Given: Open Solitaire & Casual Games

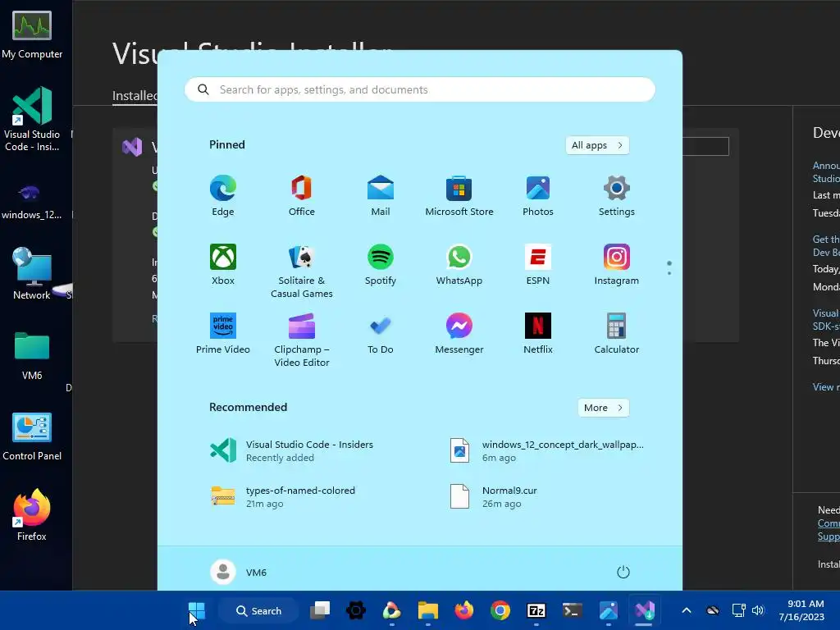Looking at the screenshot, I should click(302, 271).
